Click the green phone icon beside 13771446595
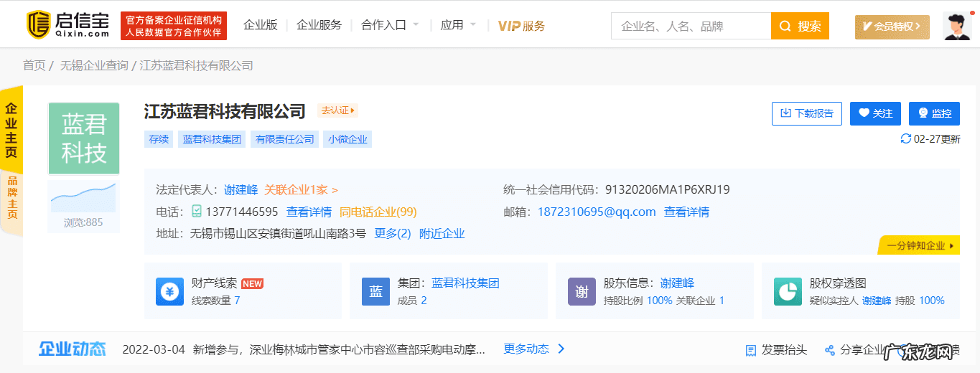The image size is (980, 373). (x=197, y=212)
